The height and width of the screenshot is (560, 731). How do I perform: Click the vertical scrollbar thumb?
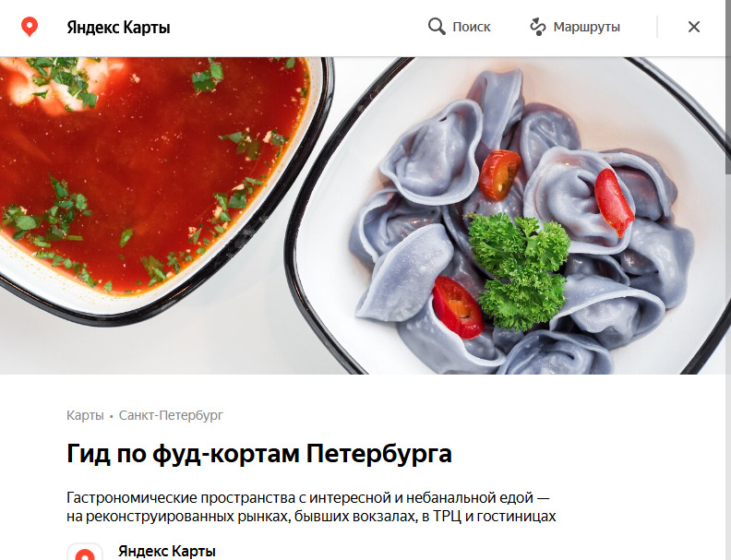point(727,115)
